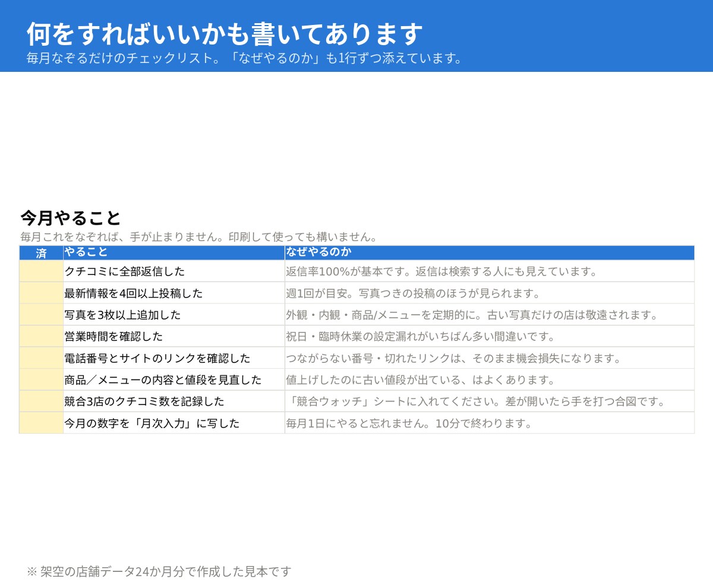Screen dimensions: 713x588
Task: Click the section heading 今月やること
Action: click(71, 218)
